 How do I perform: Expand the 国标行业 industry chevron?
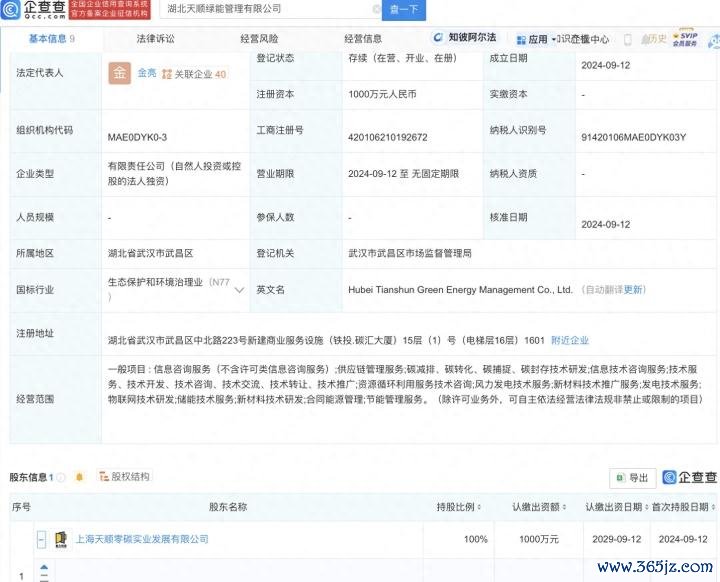tap(239, 290)
